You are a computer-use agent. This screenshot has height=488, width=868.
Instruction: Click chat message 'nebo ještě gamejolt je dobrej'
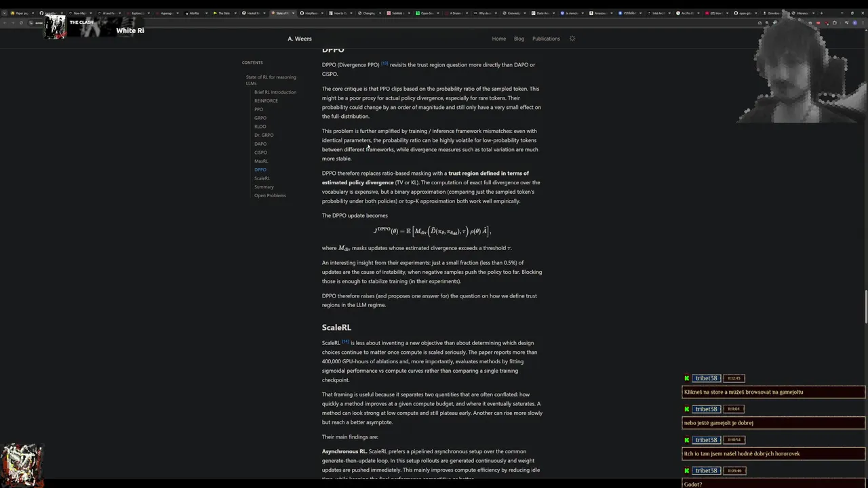coord(773,423)
